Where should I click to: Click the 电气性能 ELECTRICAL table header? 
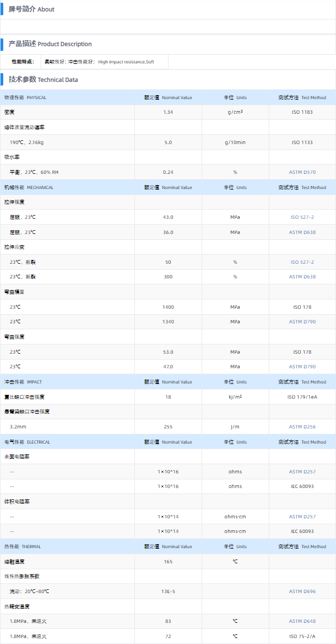pyautogui.click(x=27, y=442)
